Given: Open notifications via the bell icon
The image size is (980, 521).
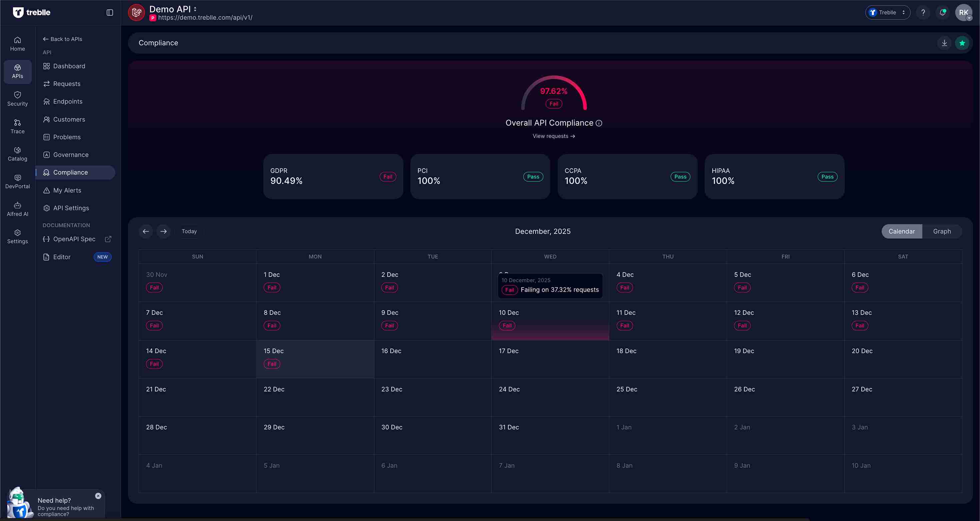Looking at the screenshot, I should (943, 12).
